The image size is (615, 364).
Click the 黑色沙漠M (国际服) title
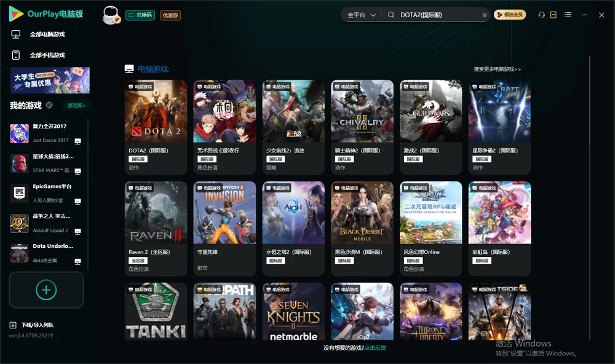[359, 252]
